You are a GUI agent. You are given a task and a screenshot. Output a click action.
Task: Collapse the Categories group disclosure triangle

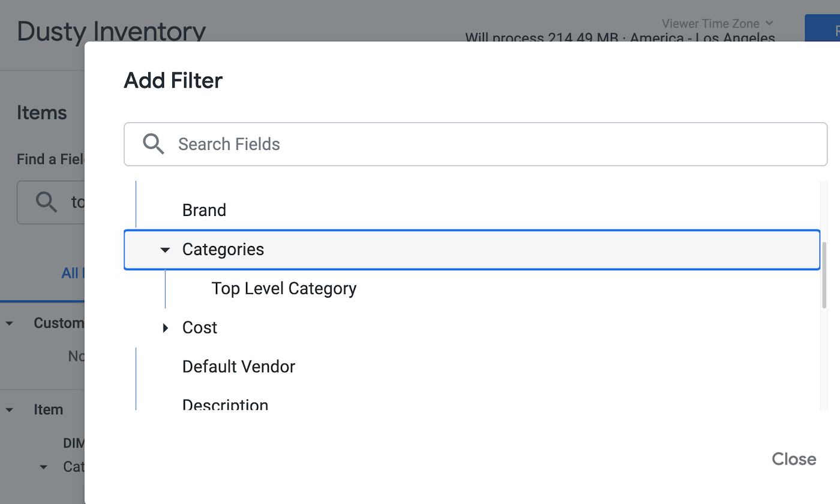164,250
